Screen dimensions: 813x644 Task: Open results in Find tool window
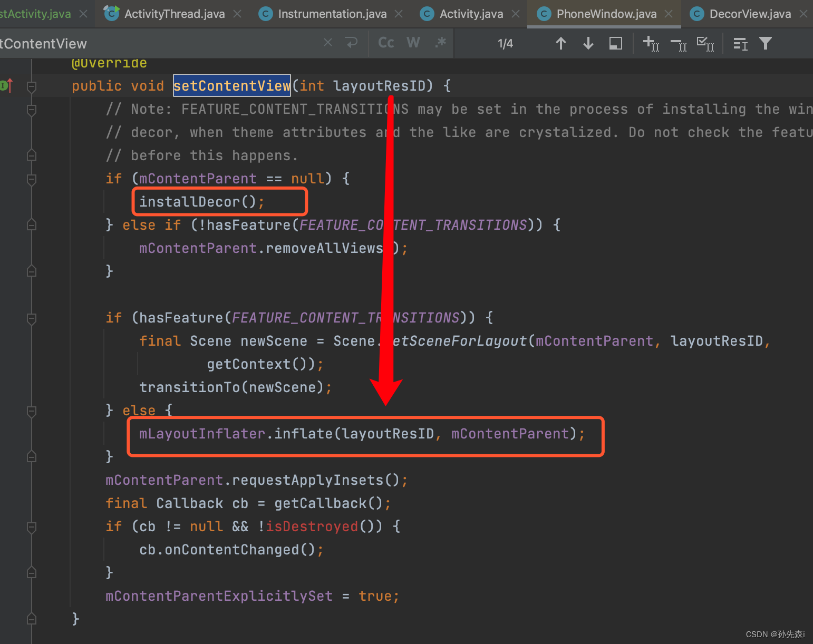click(740, 44)
